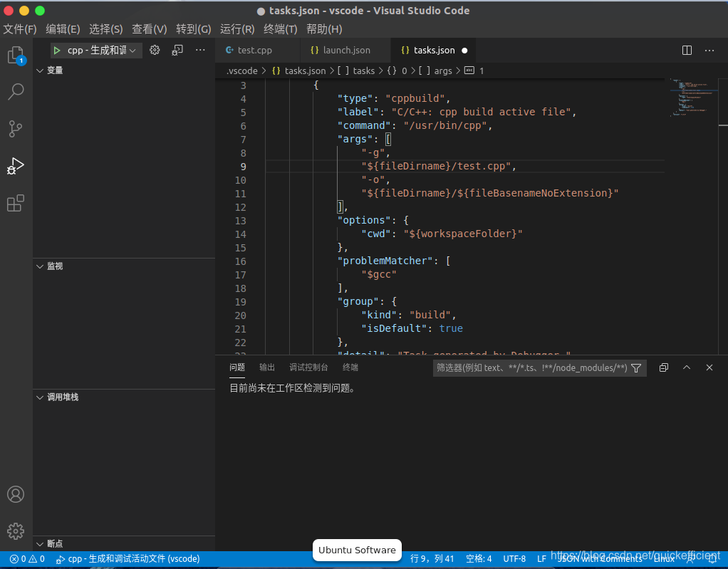Click .vscode in the breadcrumb
728x569 pixels.
[x=241, y=71]
